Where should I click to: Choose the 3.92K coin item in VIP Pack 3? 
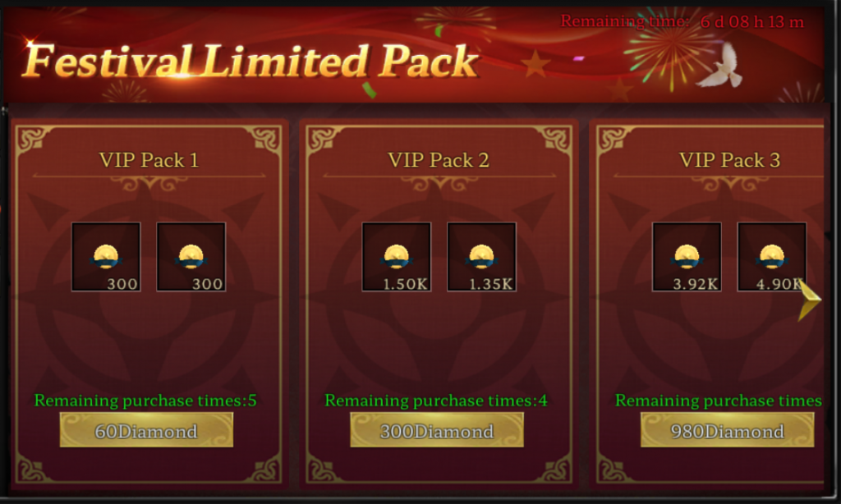(687, 257)
